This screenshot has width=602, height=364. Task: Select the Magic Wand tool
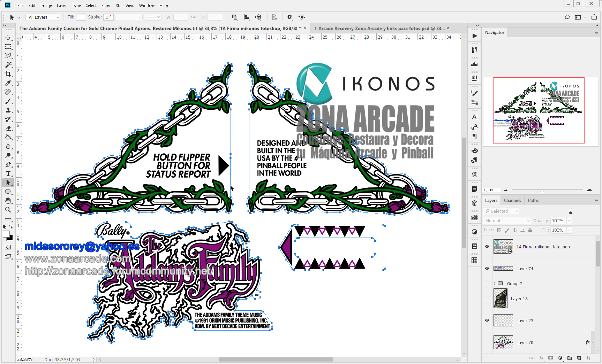[8, 65]
